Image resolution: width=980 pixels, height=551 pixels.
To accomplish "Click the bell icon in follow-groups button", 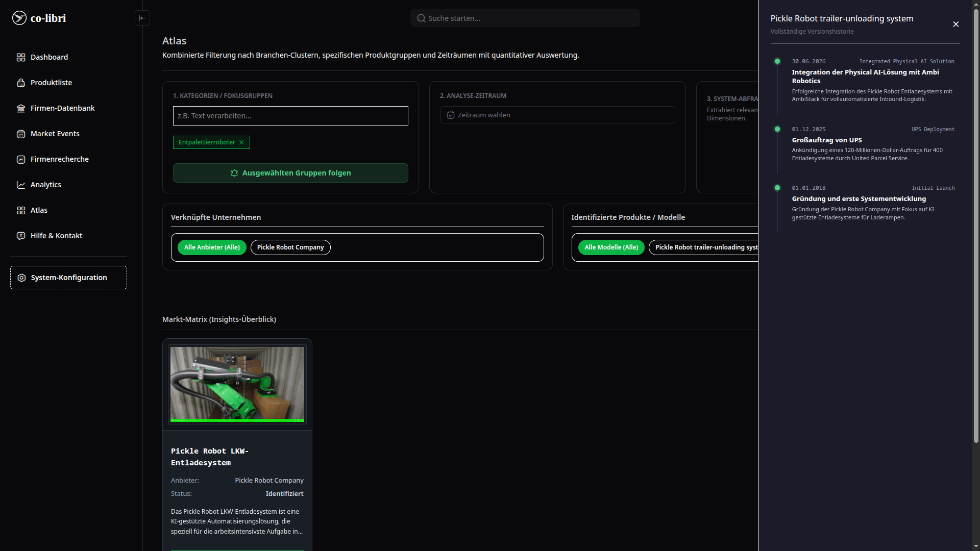I will coord(234,173).
